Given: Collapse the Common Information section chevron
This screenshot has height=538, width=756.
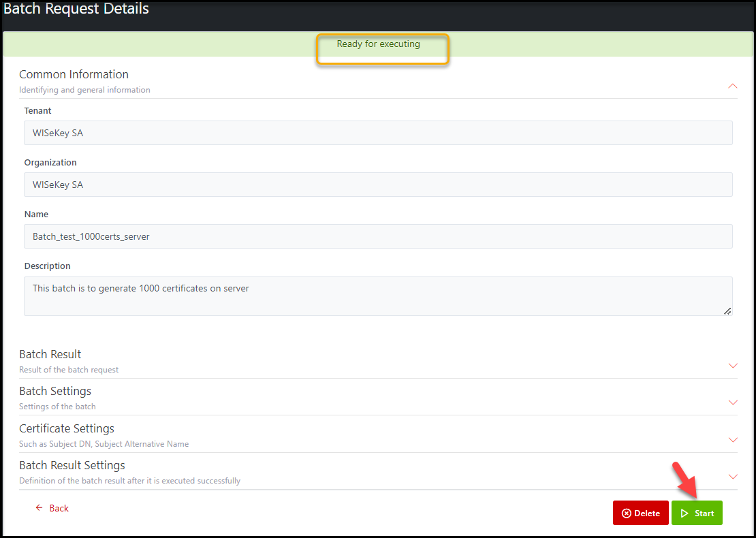Looking at the screenshot, I should [733, 86].
